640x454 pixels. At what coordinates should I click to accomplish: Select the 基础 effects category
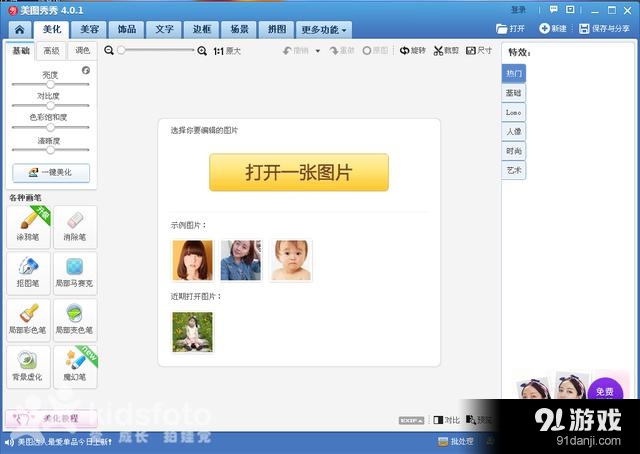(513, 93)
